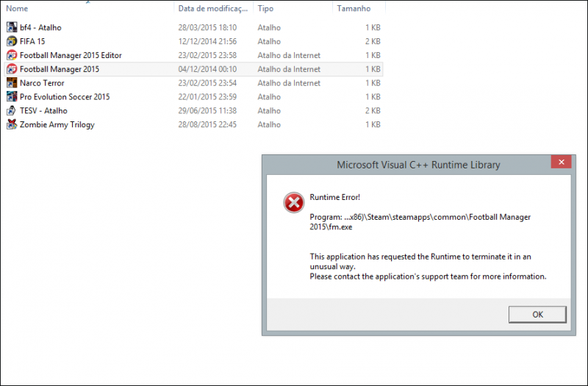Sort files by the Nome column header
Image resolution: width=588 pixels, height=386 pixels.
(18, 9)
